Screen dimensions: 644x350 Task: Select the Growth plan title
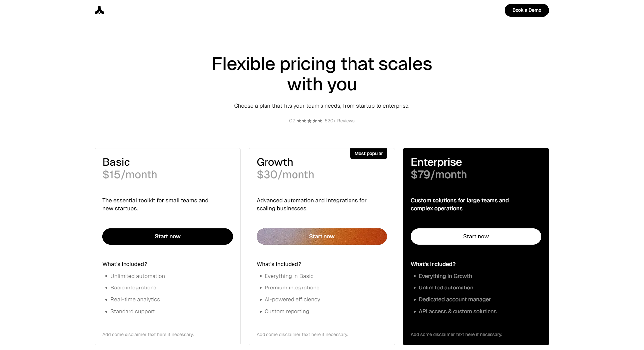pyautogui.click(x=275, y=162)
